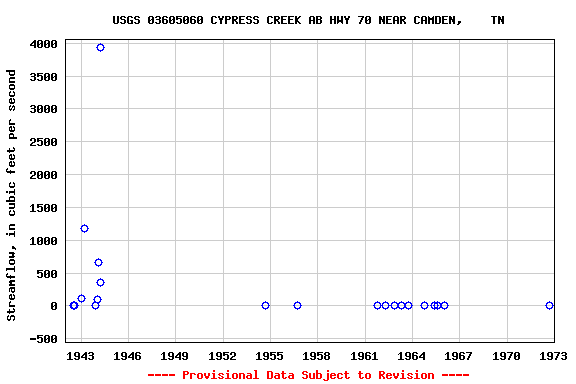Screen dimensions: 576x384
Task: Click the '1967' x-axis label
Action: (x=458, y=356)
